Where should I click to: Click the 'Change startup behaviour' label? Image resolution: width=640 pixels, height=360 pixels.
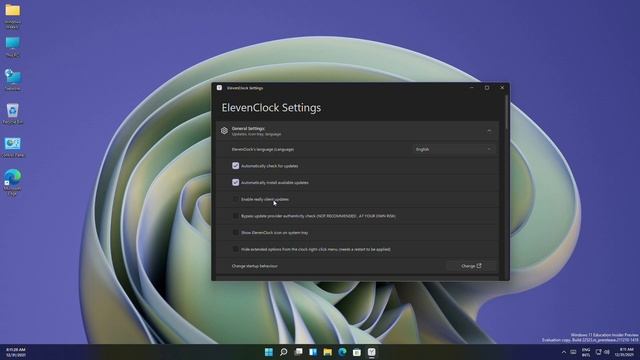tap(255, 266)
